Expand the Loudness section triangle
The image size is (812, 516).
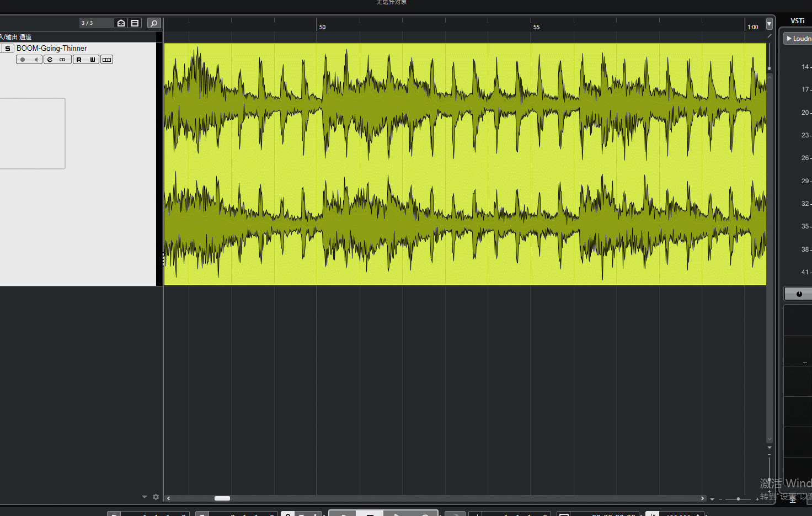pos(789,39)
